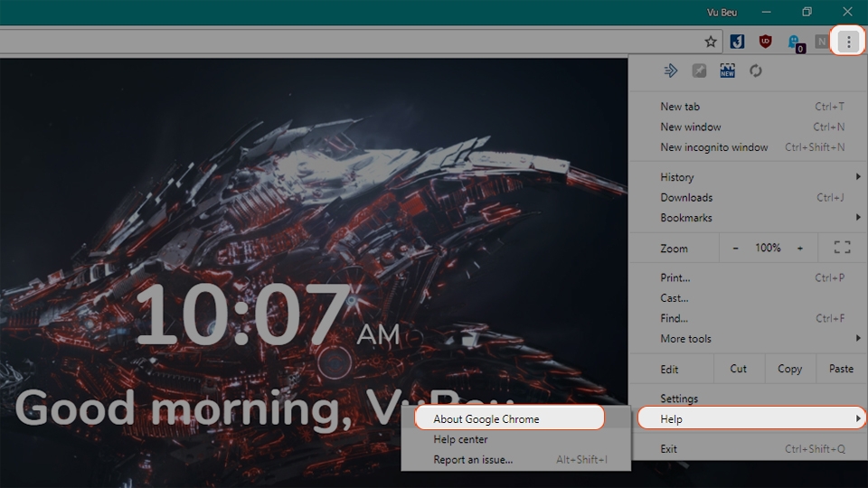Screen dimensions: 868x488
Task: Click the gray N extension icon
Action: click(822, 42)
